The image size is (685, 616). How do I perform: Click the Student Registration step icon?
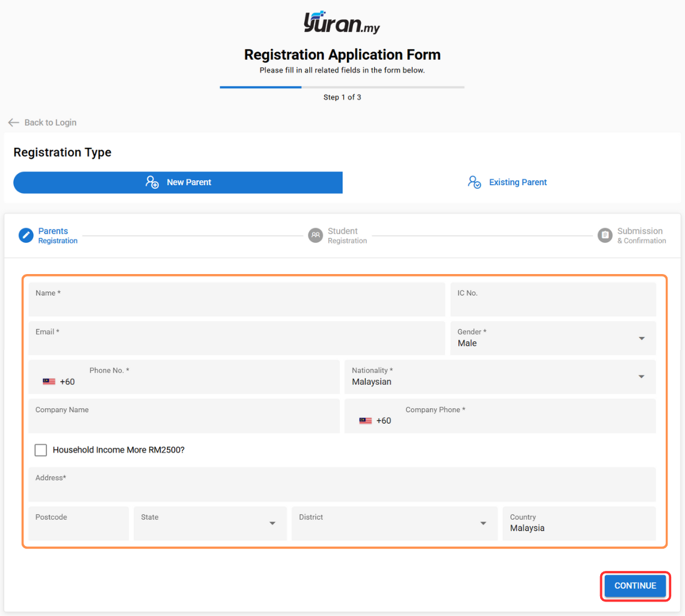(x=315, y=235)
